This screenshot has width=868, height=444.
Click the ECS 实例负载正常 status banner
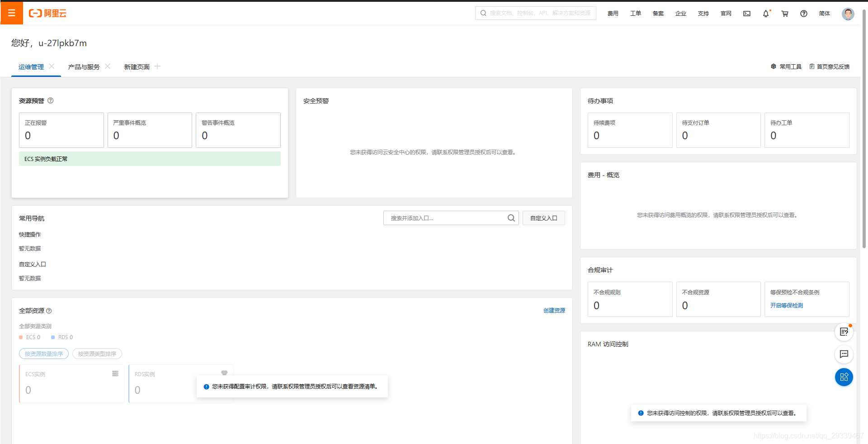click(x=150, y=159)
